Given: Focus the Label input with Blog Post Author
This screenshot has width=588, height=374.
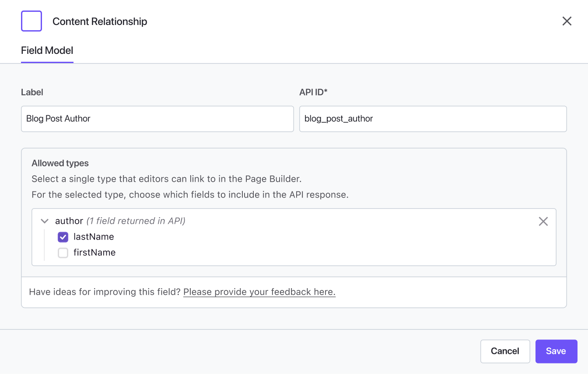Looking at the screenshot, I should (x=157, y=119).
